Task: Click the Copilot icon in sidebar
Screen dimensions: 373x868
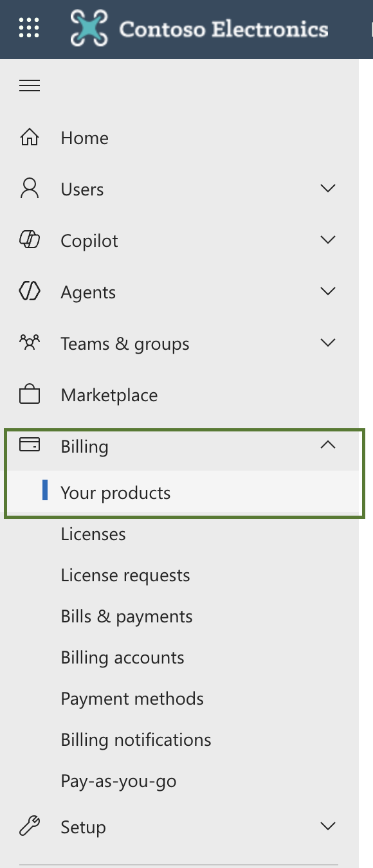Action: tap(30, 240)
